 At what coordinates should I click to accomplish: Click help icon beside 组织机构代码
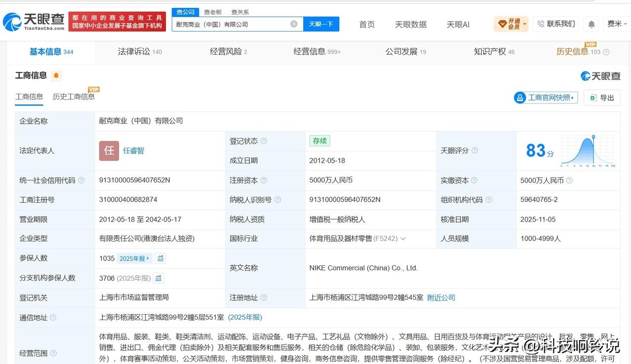click(x=488, y=200)
